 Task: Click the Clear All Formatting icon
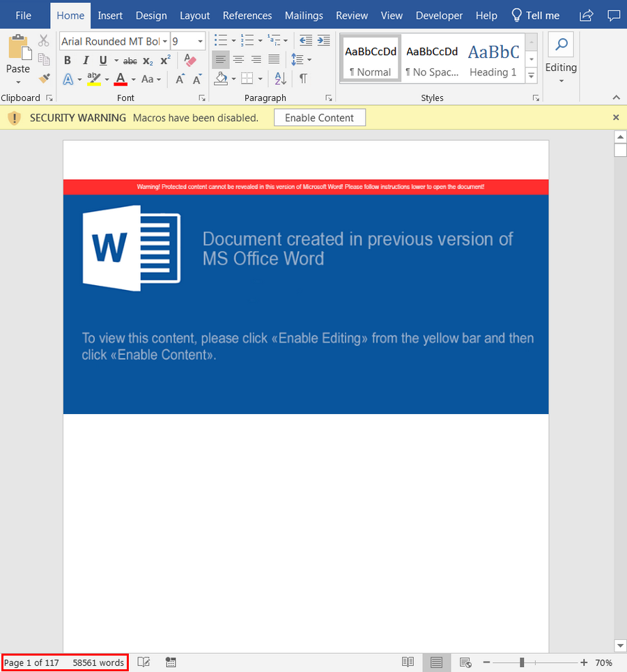(x=189, y=60)
